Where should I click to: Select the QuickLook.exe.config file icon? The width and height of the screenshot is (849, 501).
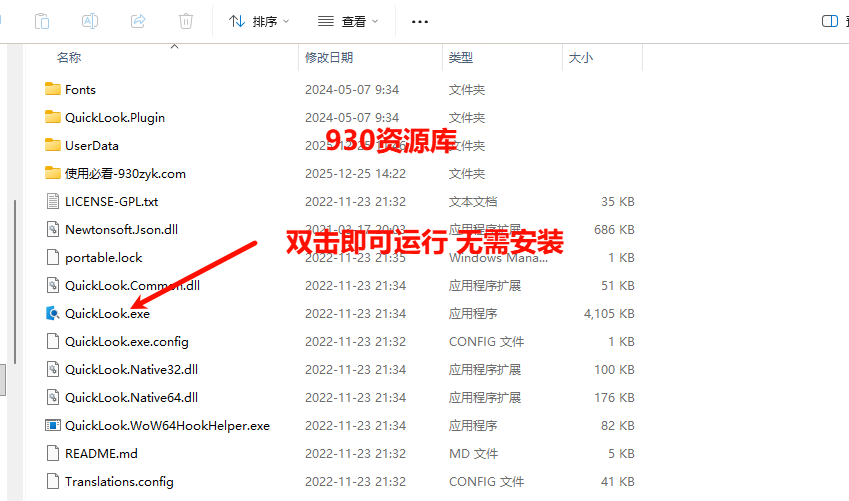pos(53,341)
